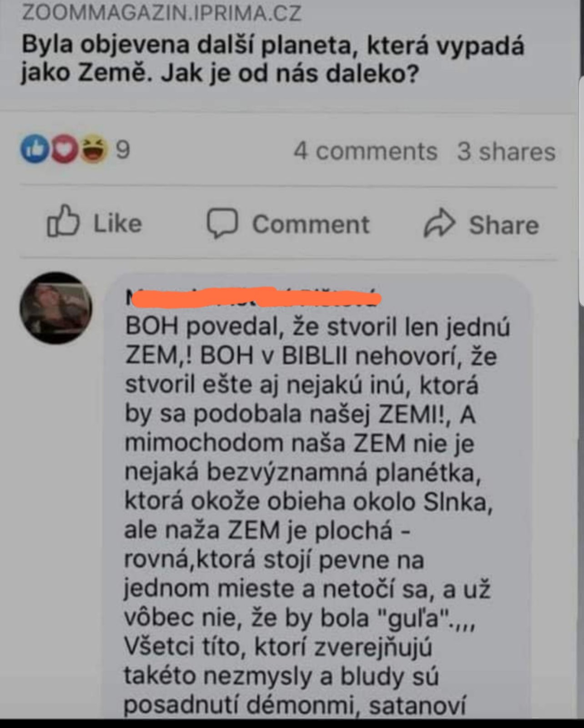
Task: Open the red heart reaction icon
Action: (x=64, y=149)
